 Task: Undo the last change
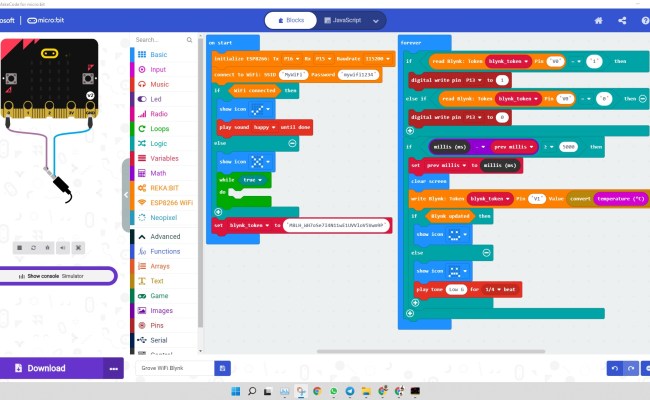pyautogui.click(x=615, y=368)
